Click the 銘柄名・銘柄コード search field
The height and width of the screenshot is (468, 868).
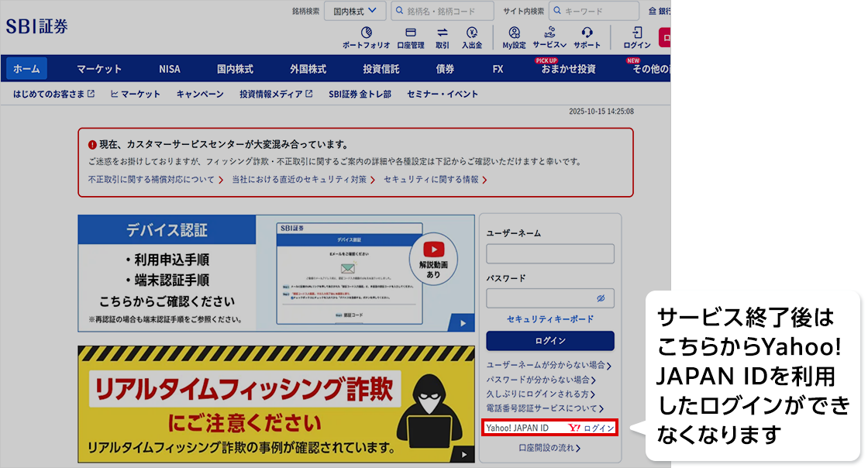442,11
